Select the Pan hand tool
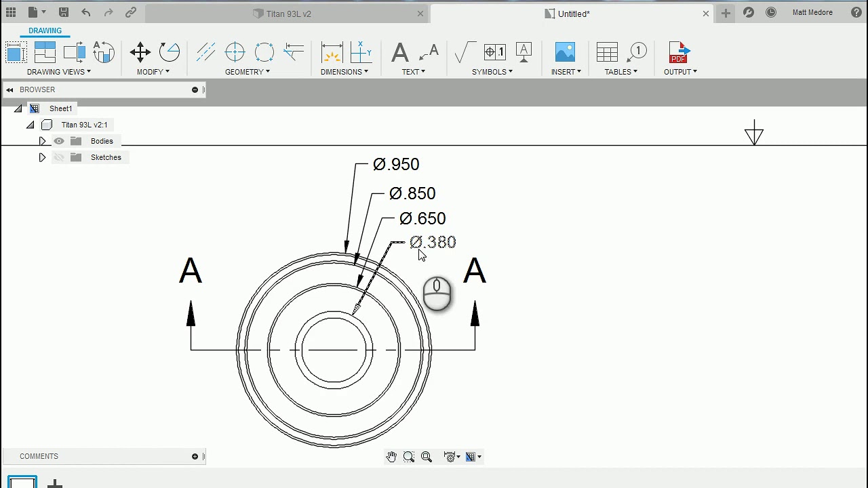Screen dimensions: 868x488 391,457
